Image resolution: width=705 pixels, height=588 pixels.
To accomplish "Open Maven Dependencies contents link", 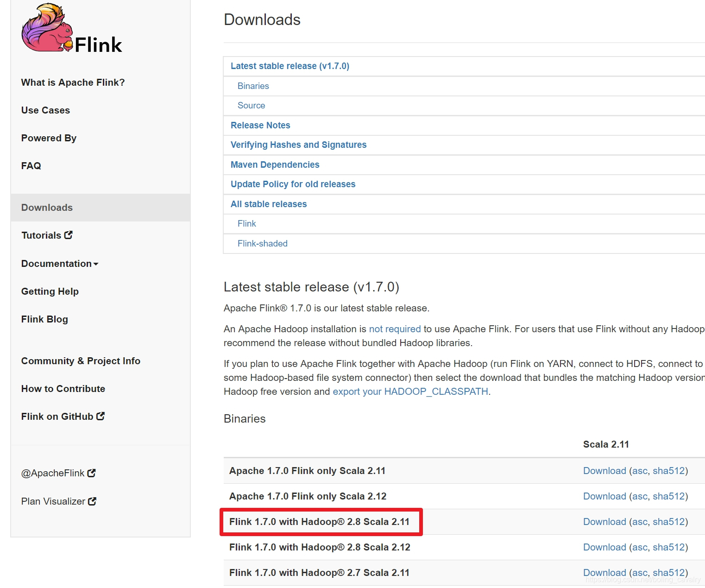I will tap(275, 165).
